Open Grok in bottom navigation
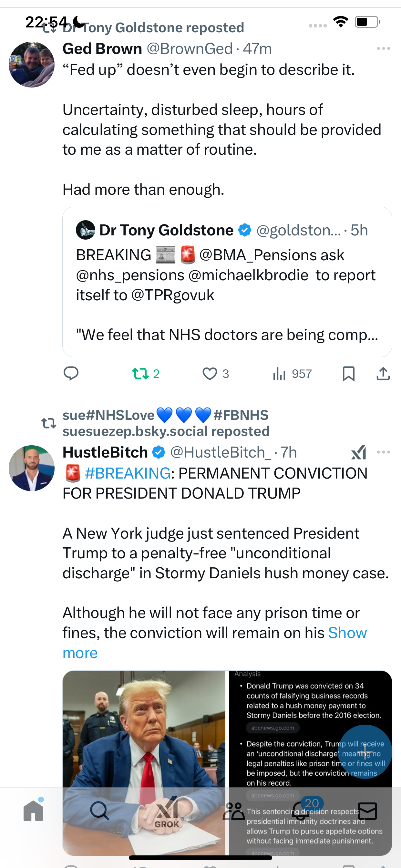 [x=167, y=812]
